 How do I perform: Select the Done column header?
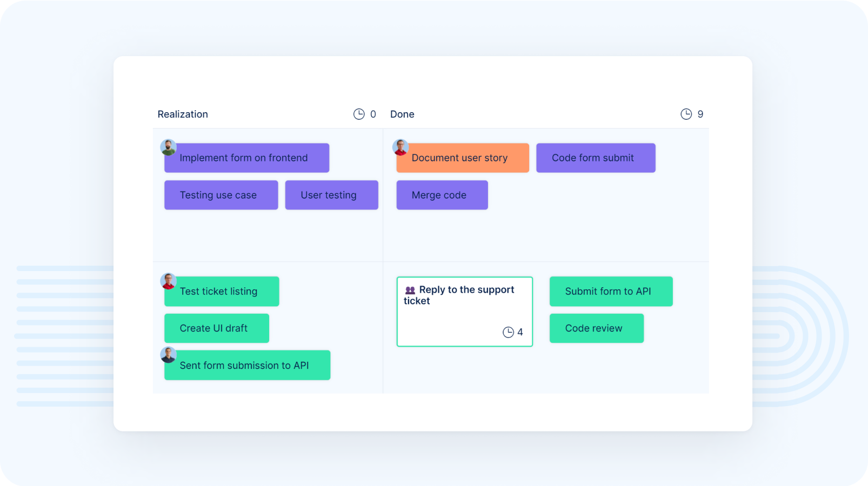pyautogui.click(x=402, y=114)
